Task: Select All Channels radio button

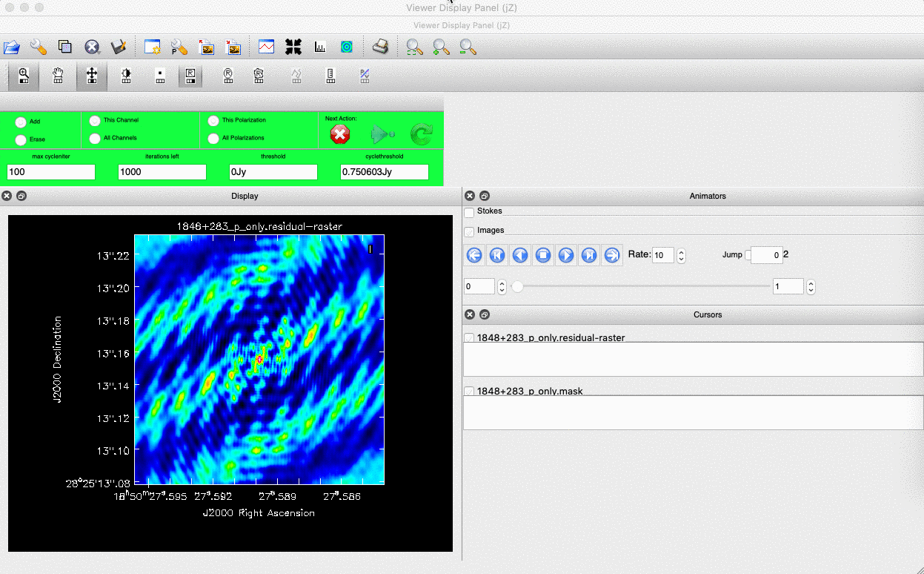Action: (95, 138)
